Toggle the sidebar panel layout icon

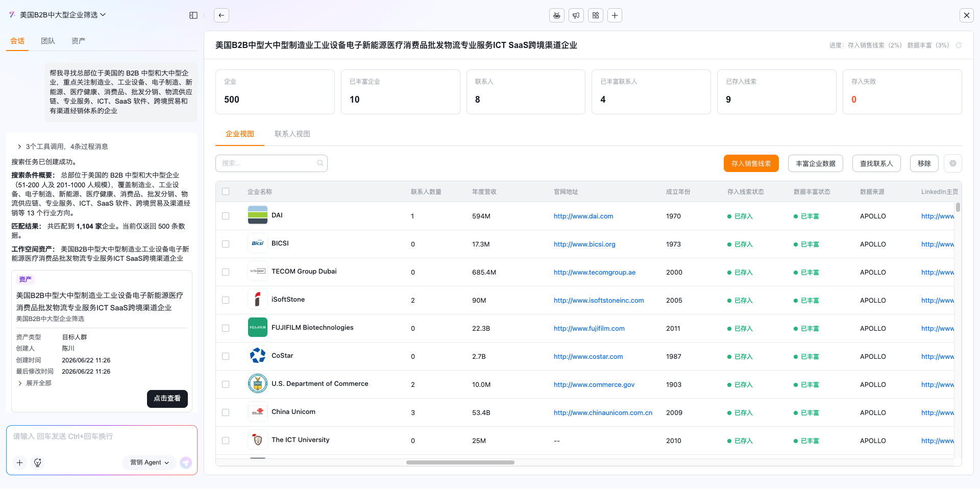click(193, 15)
